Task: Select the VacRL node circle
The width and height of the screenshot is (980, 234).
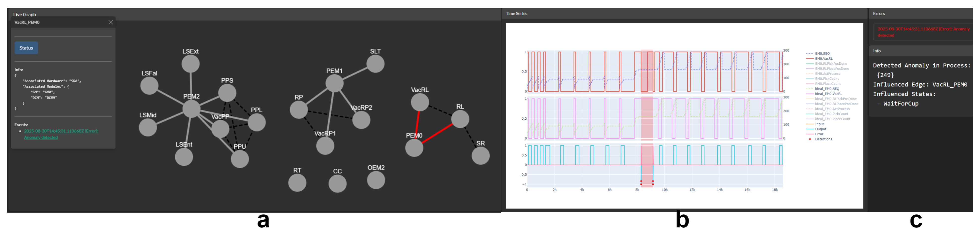Action: 420,102
